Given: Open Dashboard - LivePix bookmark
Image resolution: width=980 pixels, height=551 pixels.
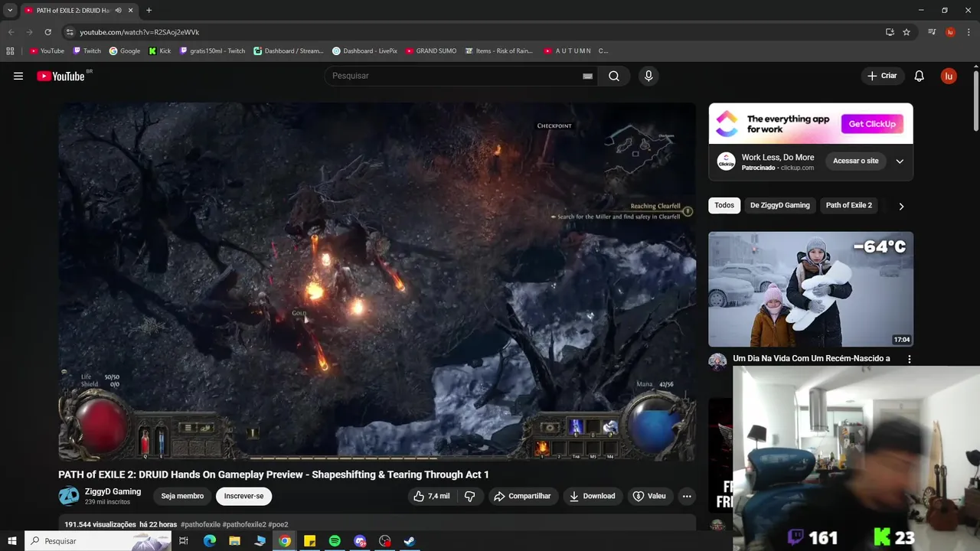Looking at the screenshot, I should 364,51.
